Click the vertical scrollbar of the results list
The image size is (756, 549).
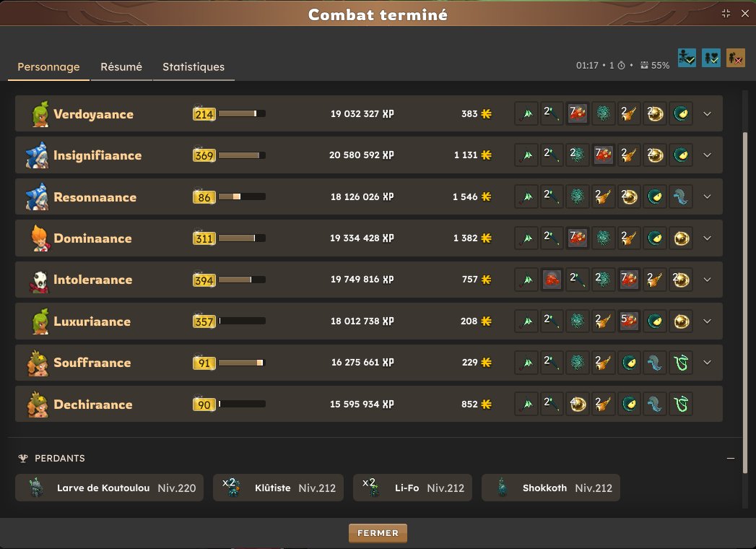click(745, 301)
